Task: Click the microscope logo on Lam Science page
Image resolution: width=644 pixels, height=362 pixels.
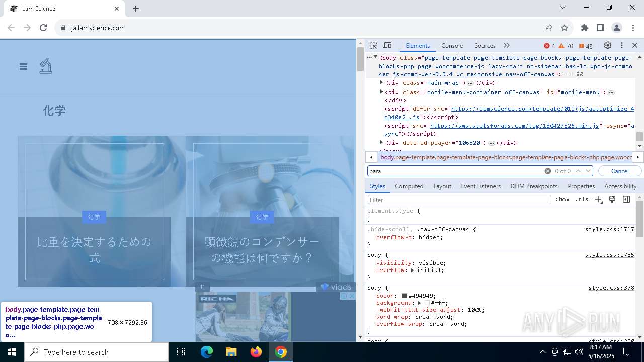Action: [46, 66]
